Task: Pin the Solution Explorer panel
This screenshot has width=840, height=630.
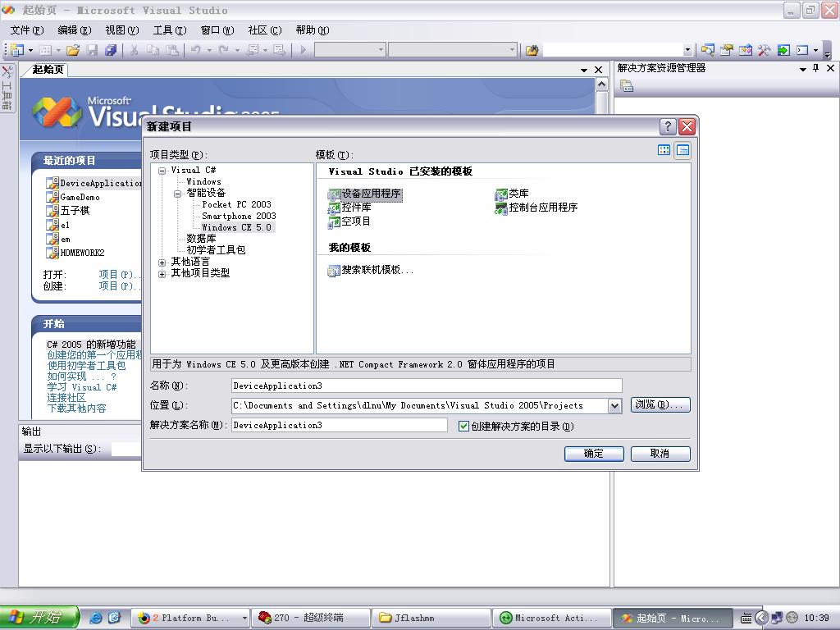Action: pyautogui.click(x=816, y=68)
